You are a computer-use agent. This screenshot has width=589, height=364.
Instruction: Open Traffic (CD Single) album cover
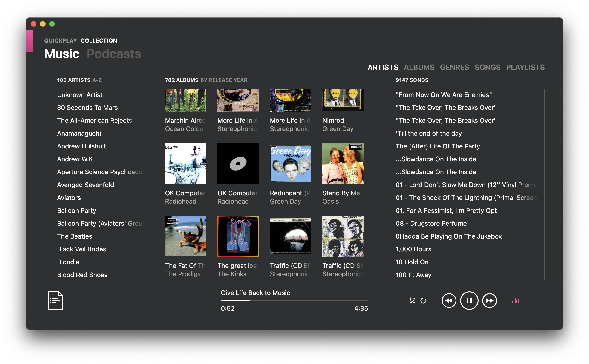click(x=343, y=236)
